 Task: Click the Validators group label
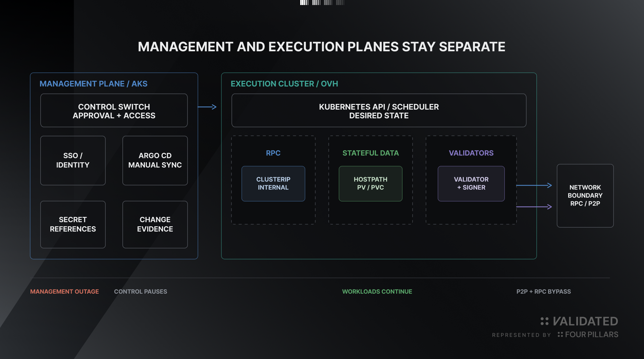point(471,153)
